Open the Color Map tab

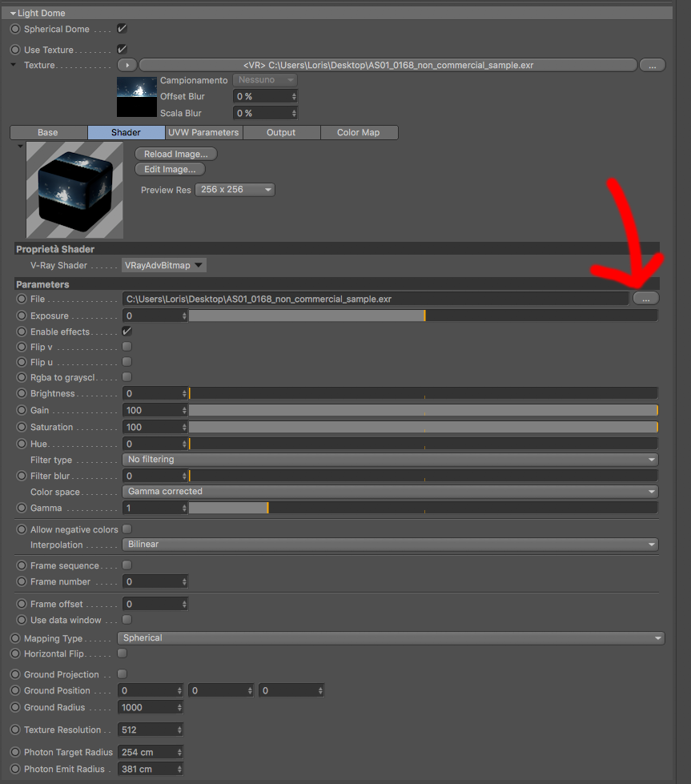pyautogui.click(x=359, y=132)
